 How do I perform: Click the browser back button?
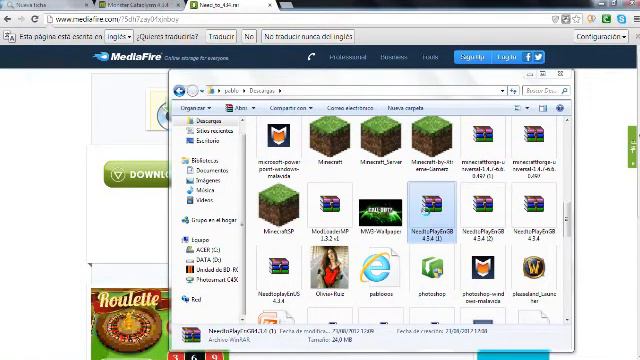(x=7, y=19)
